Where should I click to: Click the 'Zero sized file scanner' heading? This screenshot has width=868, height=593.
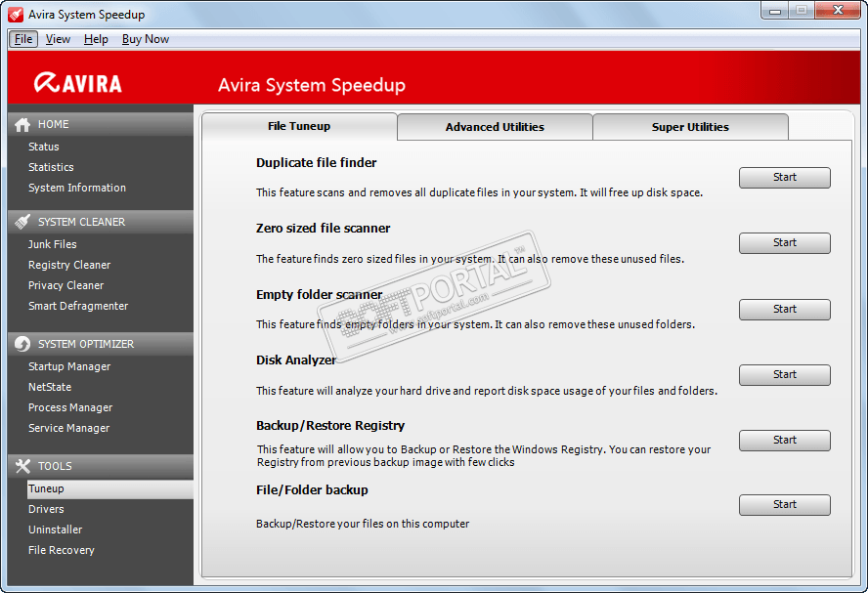[x=323, y=228]
